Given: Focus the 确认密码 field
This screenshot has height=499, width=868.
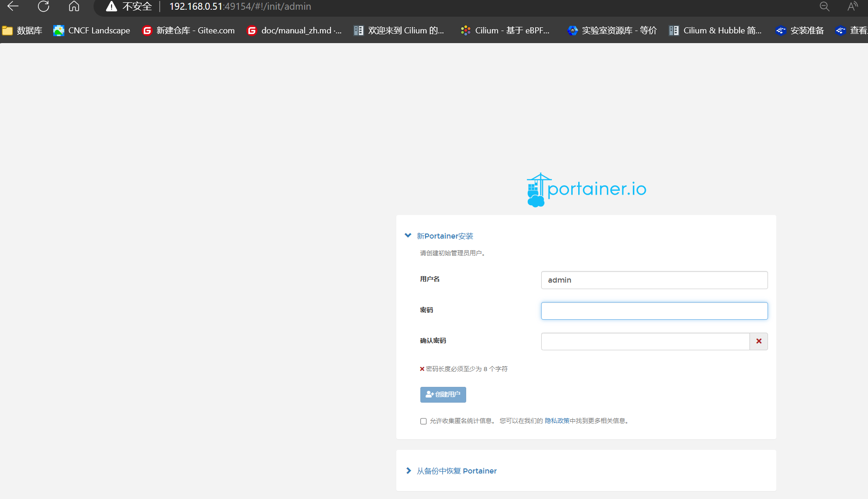Looking at the screenshot, I should pos(645,341).
